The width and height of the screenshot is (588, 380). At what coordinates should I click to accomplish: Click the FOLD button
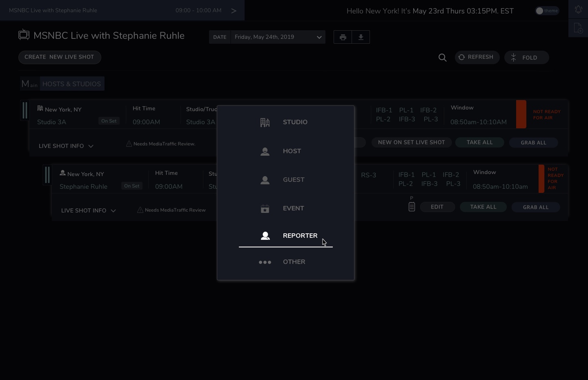(526, 58)
